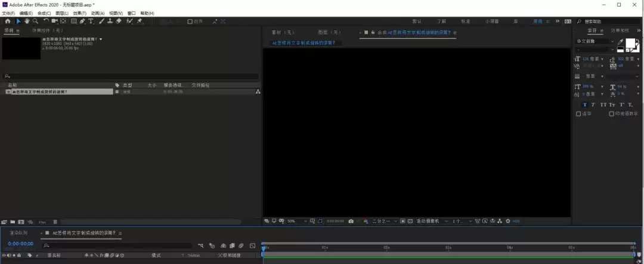The height and width of the screenshot is (264, 644).
Task: Toggle faux bold text button
Action: pos(585,105)
